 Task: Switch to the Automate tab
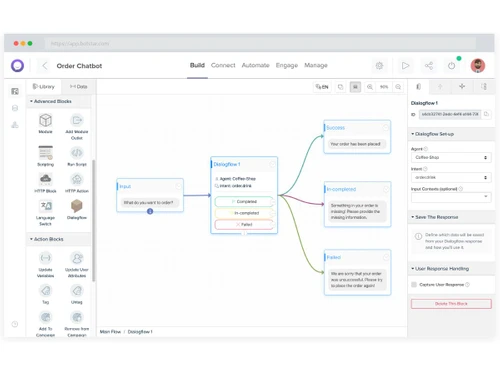click(x=255, y=65)
